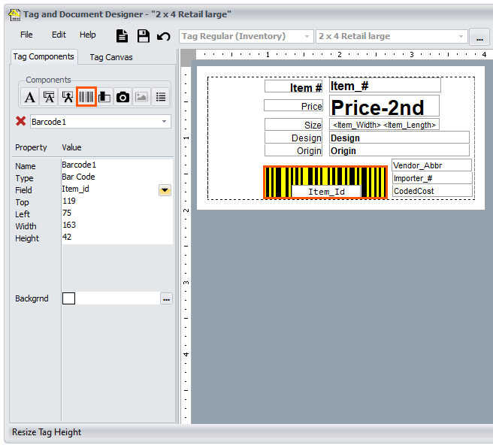Screen dimensions: 493x448
Task: Select the camera photo component tool
Action: [x=123, y=97]
